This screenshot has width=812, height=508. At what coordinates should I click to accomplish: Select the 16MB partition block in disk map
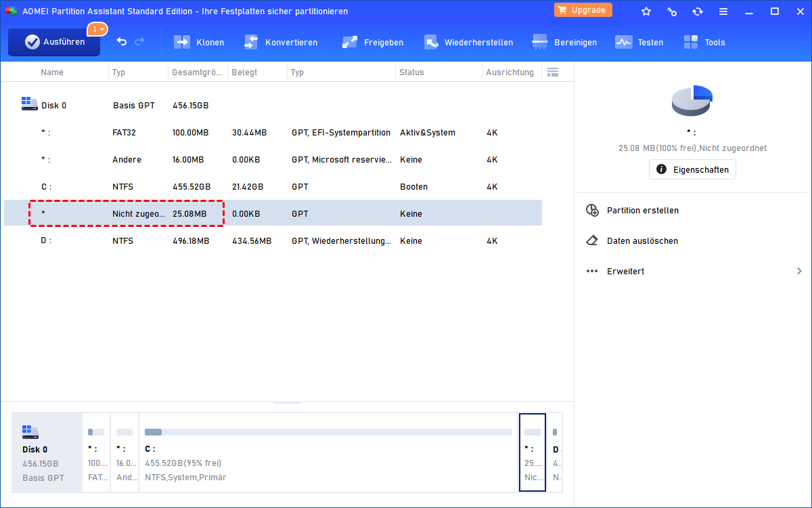tap(124, 452)
